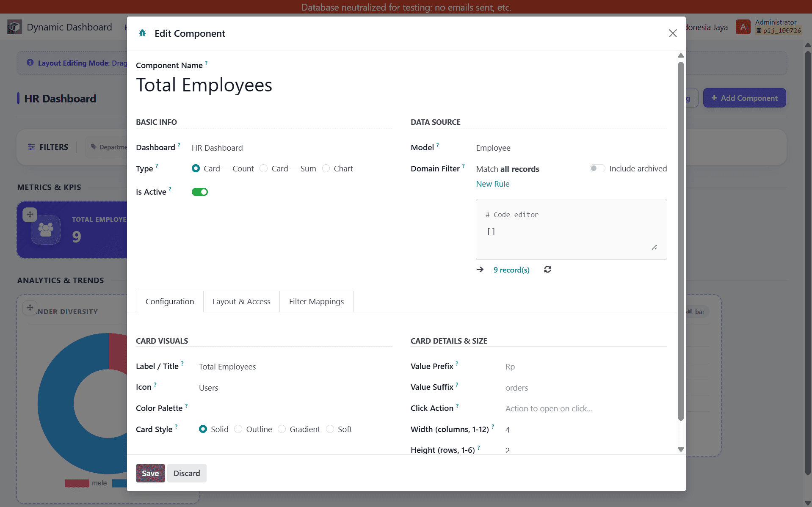
Task: Click the domain code editor field
Action: click(572, 229)
